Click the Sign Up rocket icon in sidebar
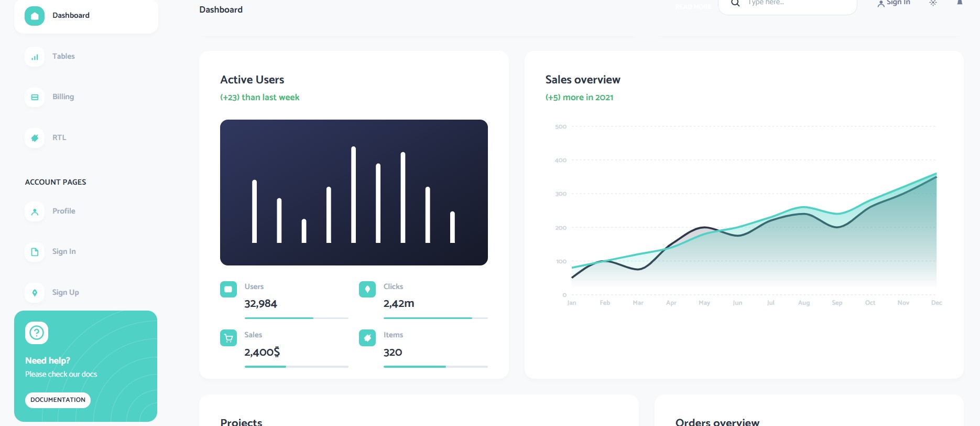The image size is (980, 426). point(35,293)
